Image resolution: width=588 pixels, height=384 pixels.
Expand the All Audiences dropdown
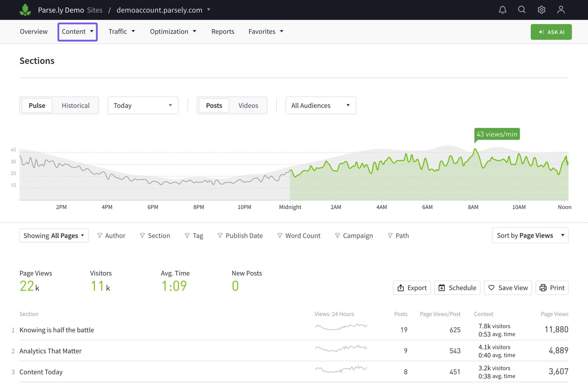coord(321,105)
